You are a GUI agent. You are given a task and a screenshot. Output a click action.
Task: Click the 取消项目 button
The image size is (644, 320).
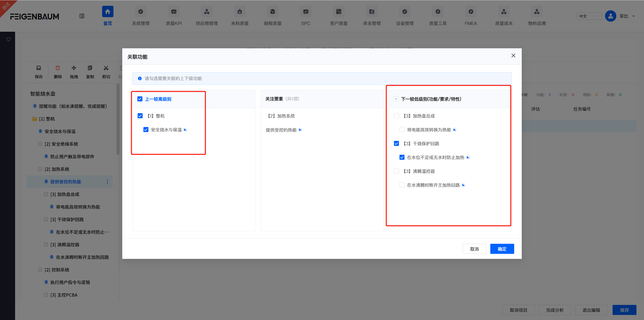click(518, 310)
